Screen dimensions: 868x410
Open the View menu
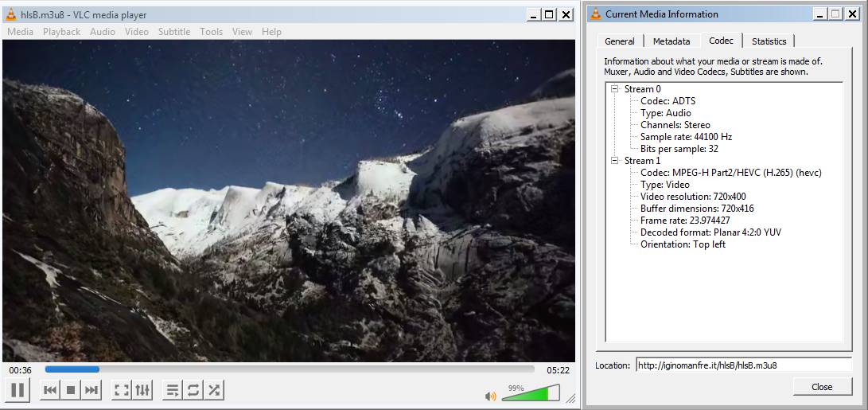tap(242, 32)
